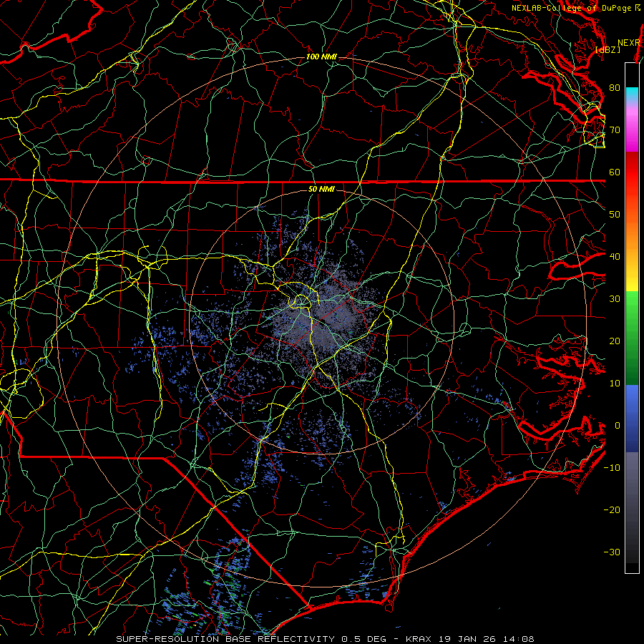This screenshot has width=644, height=644.
Task: Click the 0 value on dBZ scale
Action: tap(618, 426)
